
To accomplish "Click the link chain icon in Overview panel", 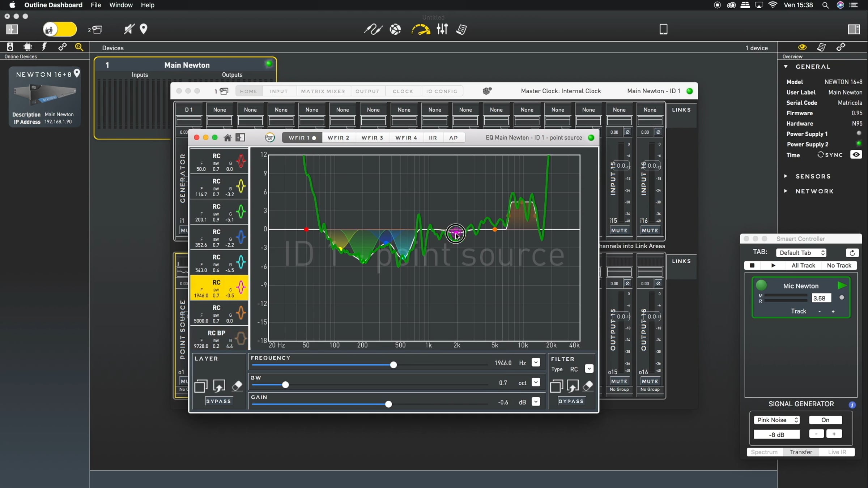I will coord(841,47).
